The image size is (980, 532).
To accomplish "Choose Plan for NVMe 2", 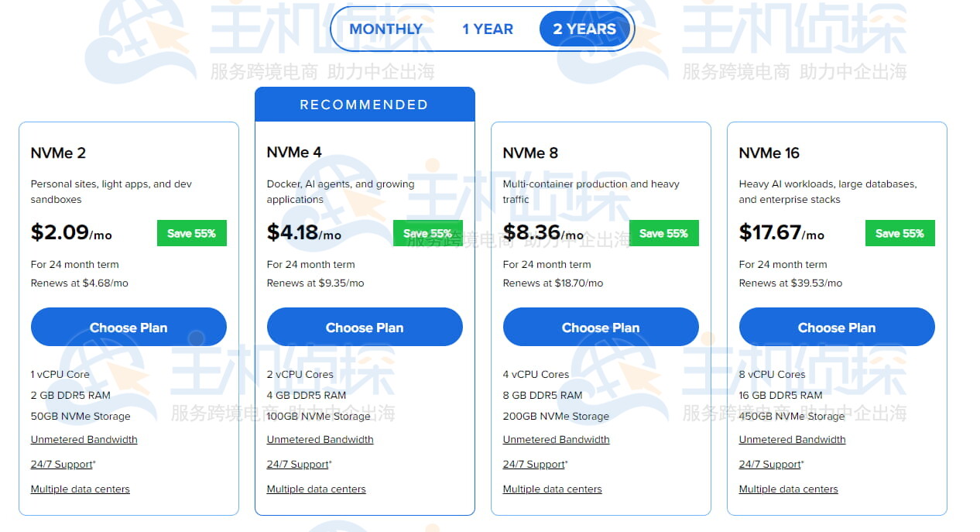I will click(x=128, y=327).
